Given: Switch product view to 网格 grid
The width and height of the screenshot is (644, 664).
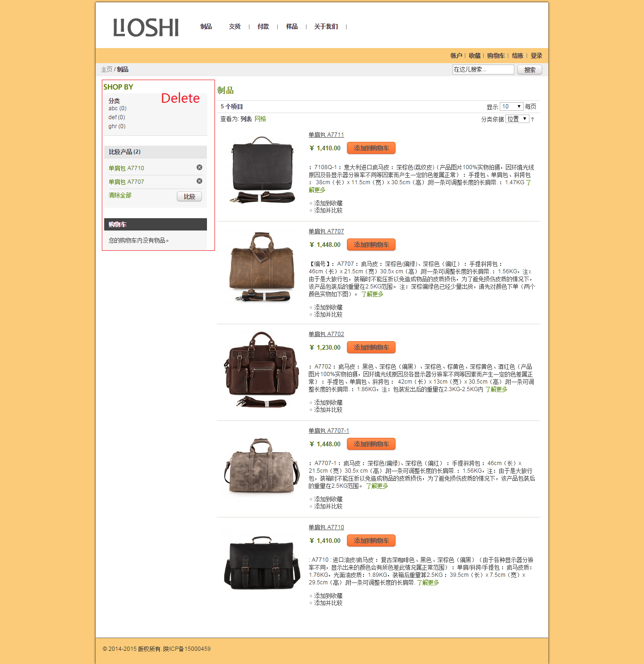Looking at the screenshot, I should pos(260,118).
